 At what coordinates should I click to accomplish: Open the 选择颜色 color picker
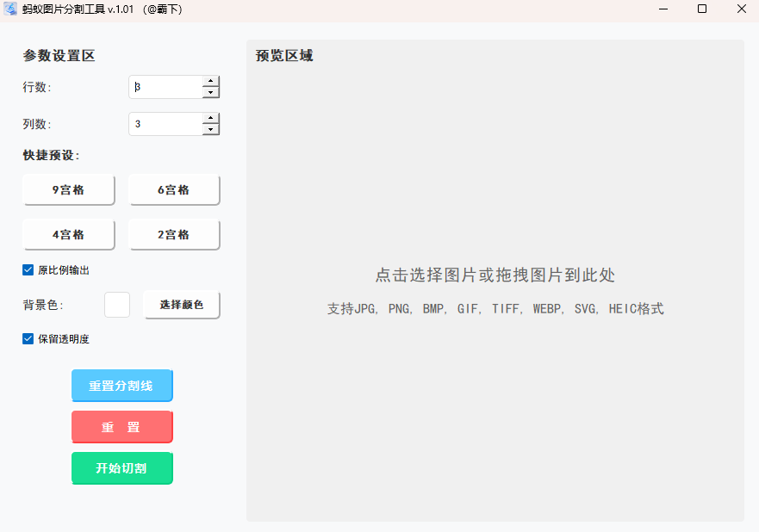pyautogui.click(x=181, y=304)
